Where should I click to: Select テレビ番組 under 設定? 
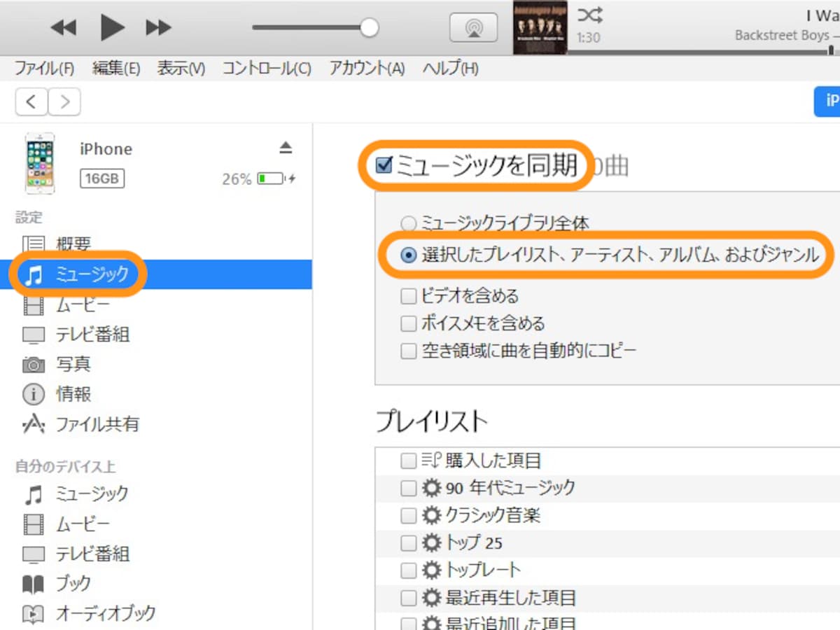(92, 335)
